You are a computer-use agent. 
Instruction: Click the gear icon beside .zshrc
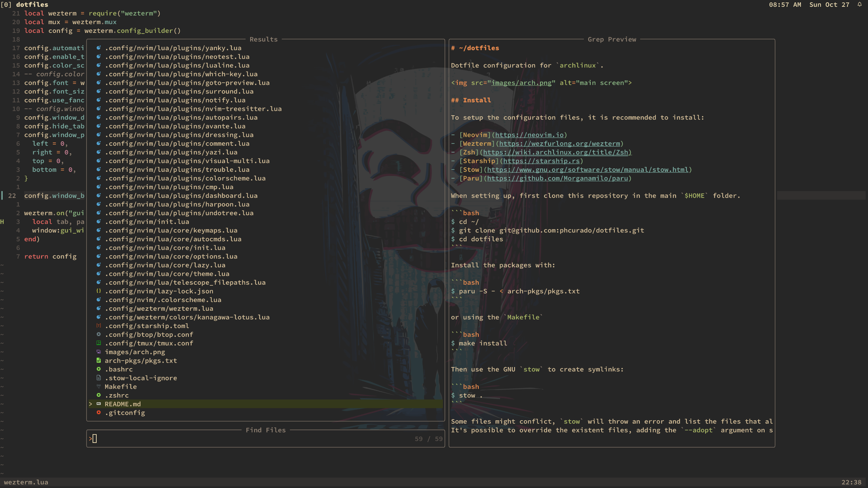pos(98,395)
